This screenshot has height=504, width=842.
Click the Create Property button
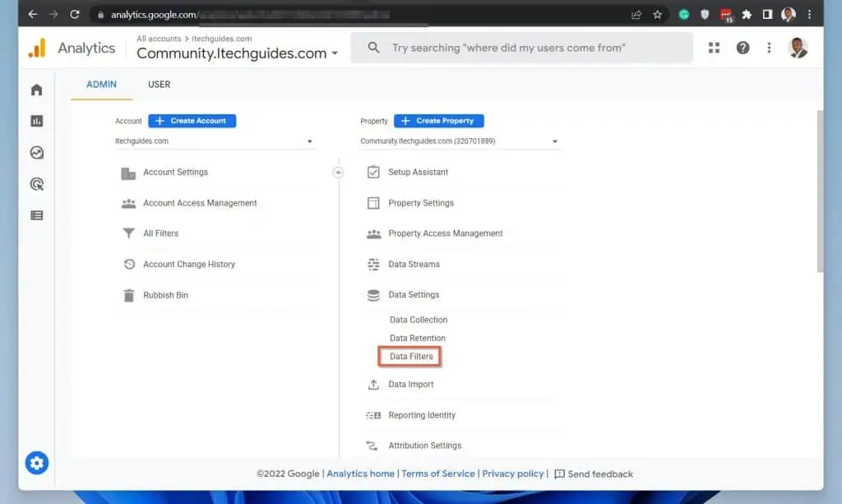[x=438, y=121]
